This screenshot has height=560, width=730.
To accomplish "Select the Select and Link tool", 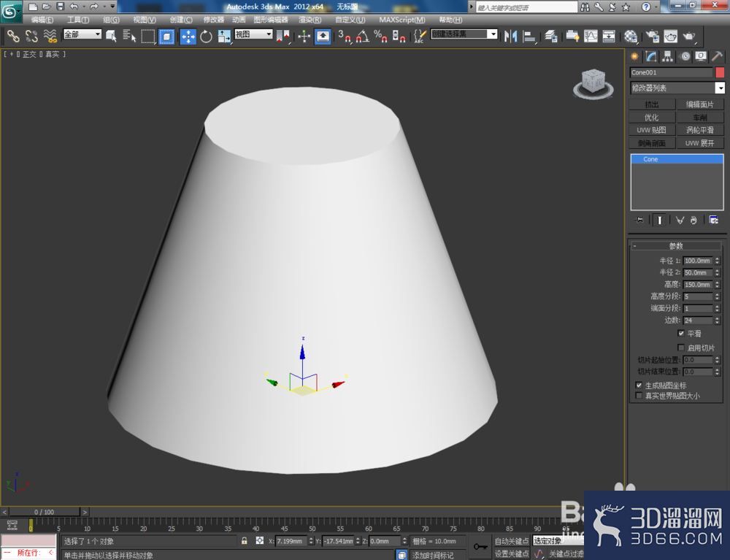I will point(12,37).
